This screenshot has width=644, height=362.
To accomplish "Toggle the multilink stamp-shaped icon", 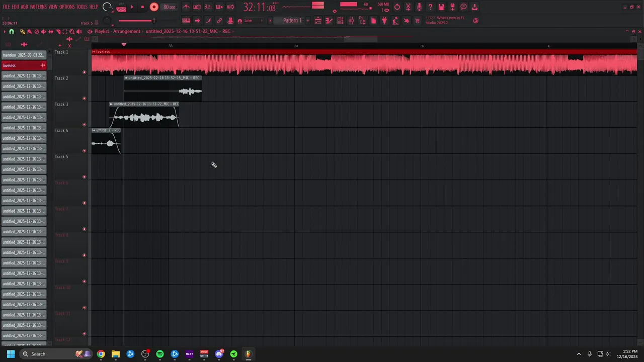I will coord(230,21).
